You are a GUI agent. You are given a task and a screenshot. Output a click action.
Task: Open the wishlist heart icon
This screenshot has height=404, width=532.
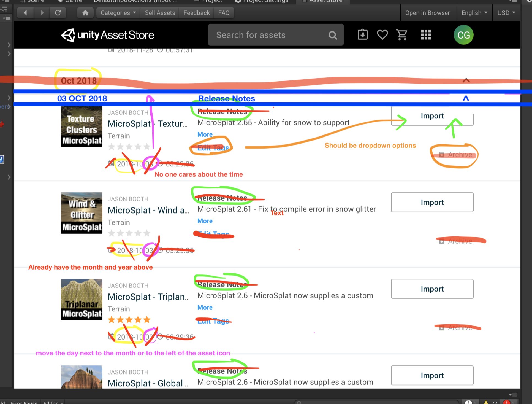click(x=382, y=35)
